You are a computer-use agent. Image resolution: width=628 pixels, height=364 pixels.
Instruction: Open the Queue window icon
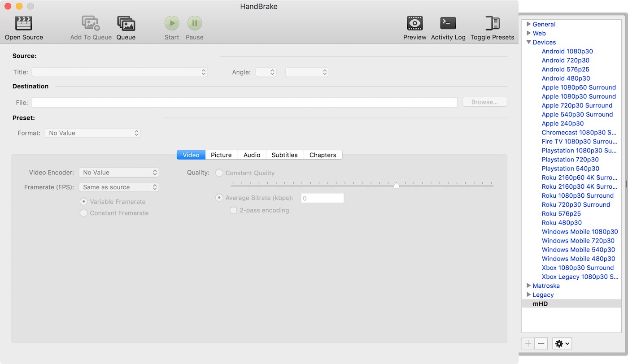tap(126, 23)
